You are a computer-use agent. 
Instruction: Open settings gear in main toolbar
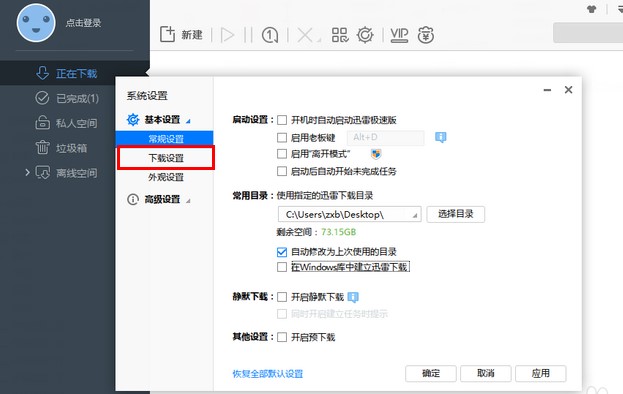pyautogui.click(x=365, y=35)
